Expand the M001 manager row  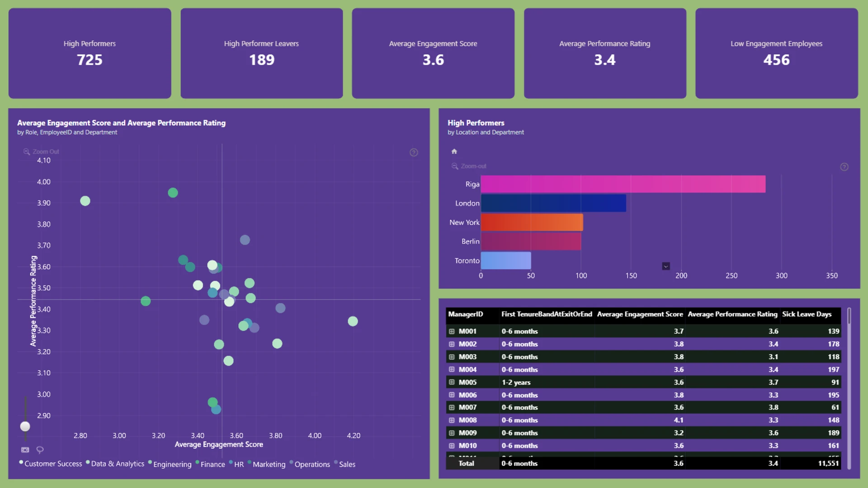[452, 331]
